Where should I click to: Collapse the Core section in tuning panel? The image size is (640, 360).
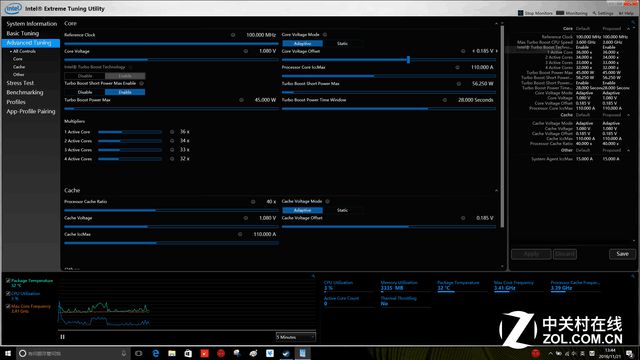click(x=496, y=24)
